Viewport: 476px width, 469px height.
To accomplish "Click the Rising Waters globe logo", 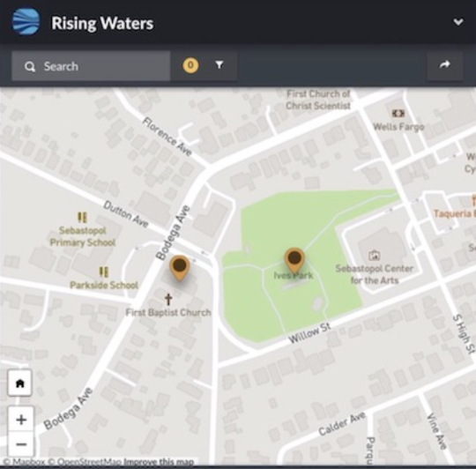I will tap(26, 22).
